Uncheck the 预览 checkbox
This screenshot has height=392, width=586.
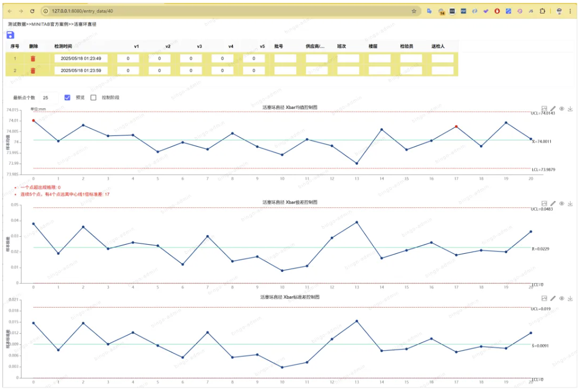click(x=68, y=97)
